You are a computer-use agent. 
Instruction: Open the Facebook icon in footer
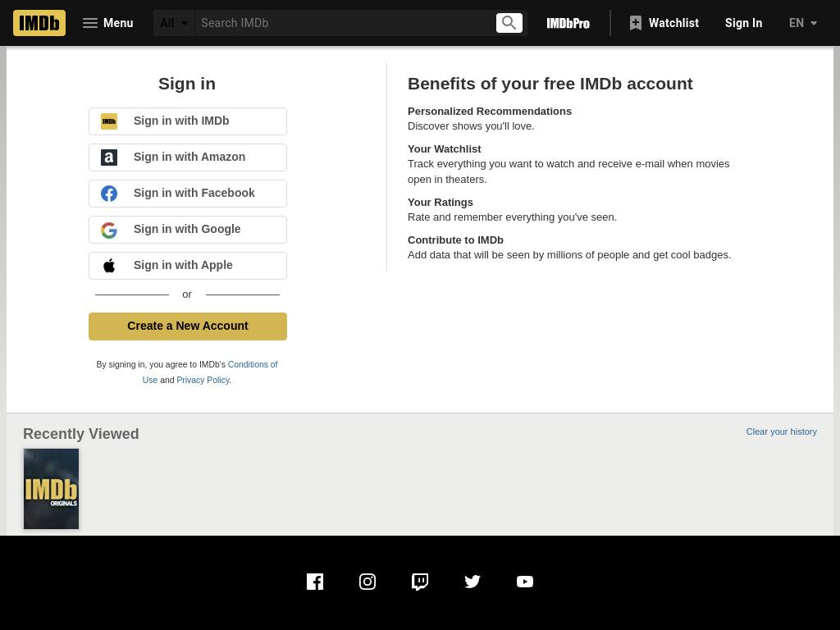pos(315,582)
